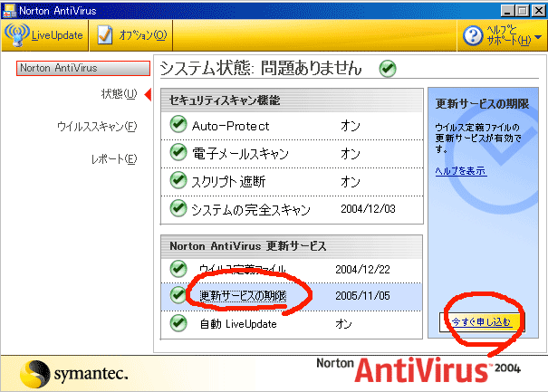
Task: Select the ウイルス定義ファイル row label
Action: click(243, 270)
